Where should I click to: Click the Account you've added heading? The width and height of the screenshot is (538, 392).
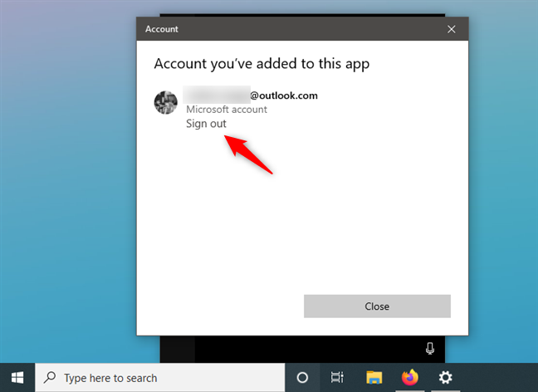point(262,64)
